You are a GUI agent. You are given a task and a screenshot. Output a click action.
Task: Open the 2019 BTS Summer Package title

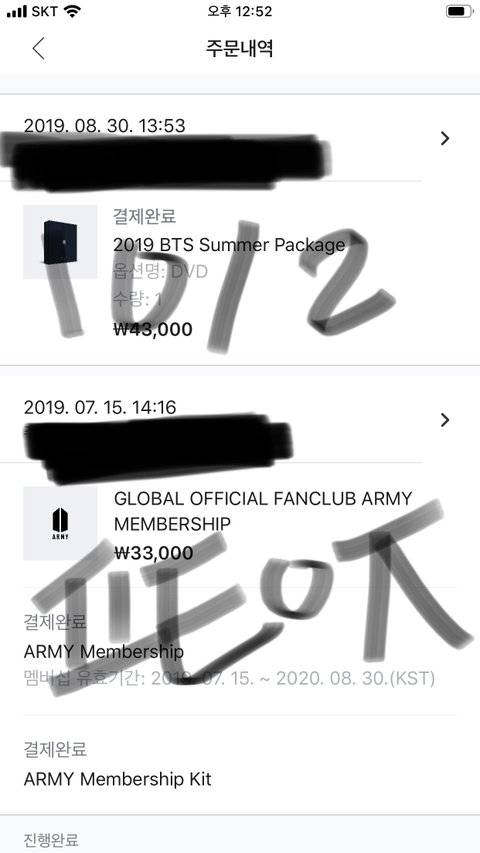coord(229,245)
